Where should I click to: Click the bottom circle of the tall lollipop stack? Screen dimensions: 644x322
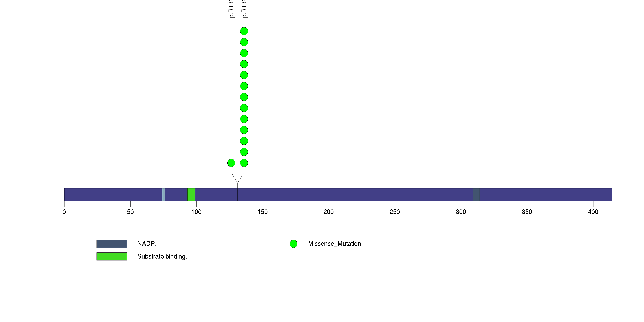pos(244,163)
